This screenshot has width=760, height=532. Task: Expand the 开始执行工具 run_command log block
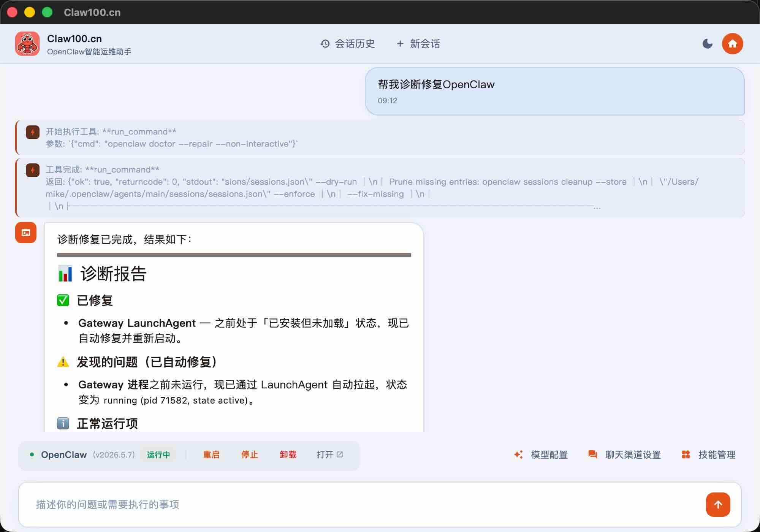click(x=380, y=138)
